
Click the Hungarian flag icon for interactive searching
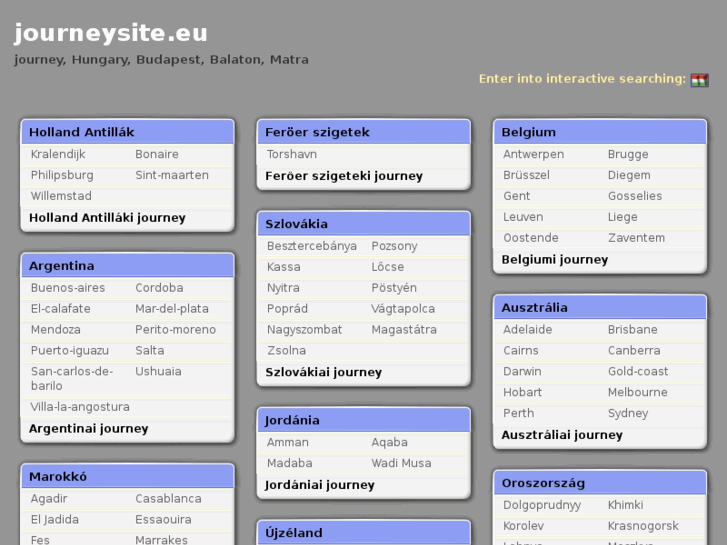coord(699,80)
